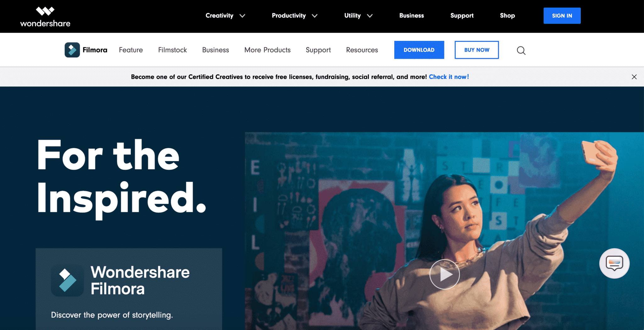Click the DOWNLOAD button

(419, 50)
